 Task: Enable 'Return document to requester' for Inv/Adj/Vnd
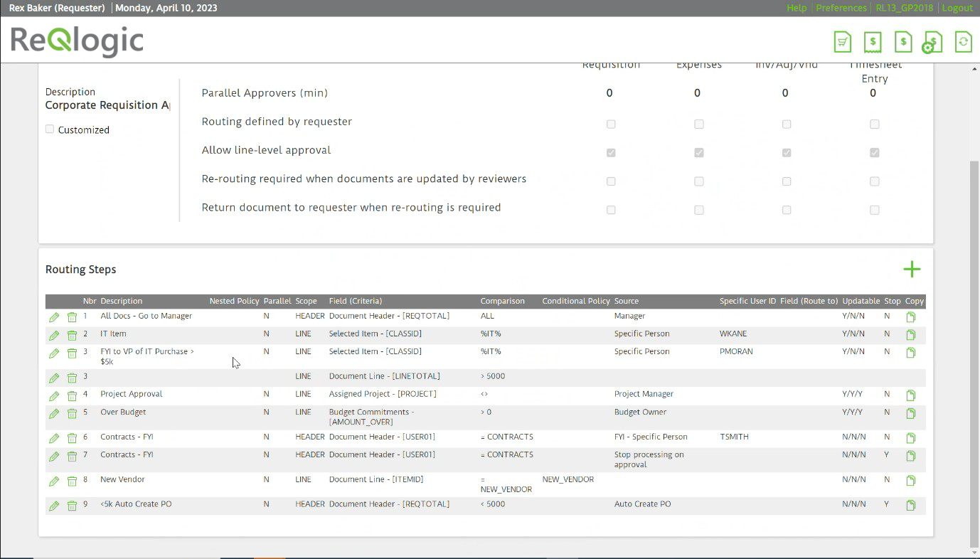(x=787, y=210)
